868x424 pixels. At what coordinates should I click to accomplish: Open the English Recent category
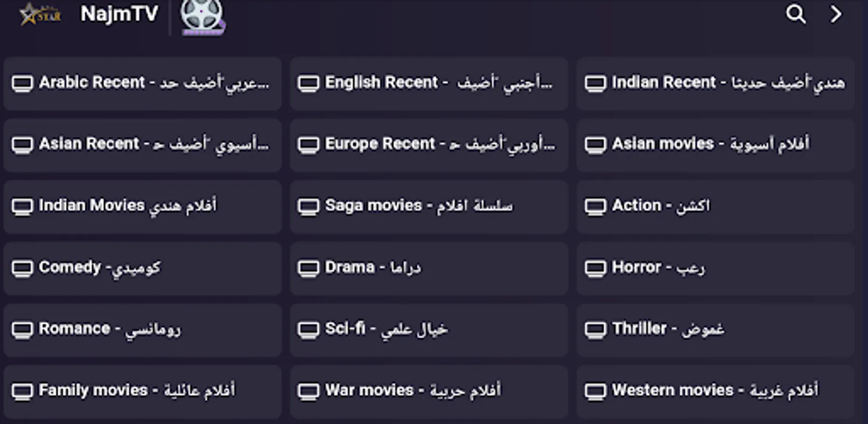[429, 83]
